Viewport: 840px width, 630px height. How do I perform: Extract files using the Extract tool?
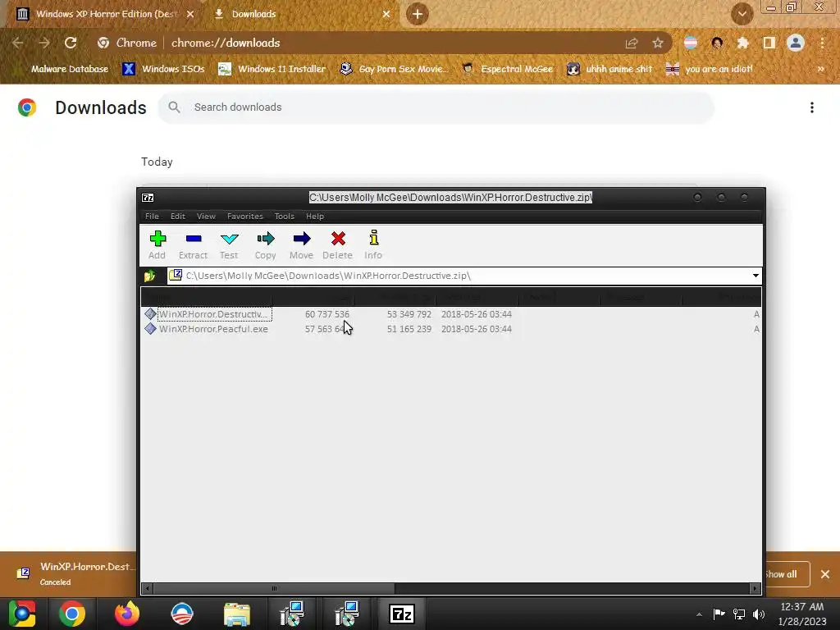(193, 245)
